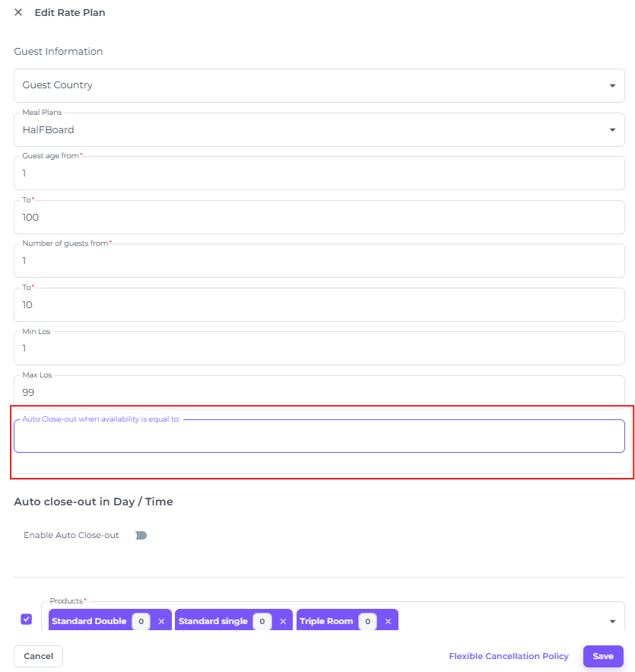Click the Standard Double count badge
635x672 pixels.
[141, 622]
